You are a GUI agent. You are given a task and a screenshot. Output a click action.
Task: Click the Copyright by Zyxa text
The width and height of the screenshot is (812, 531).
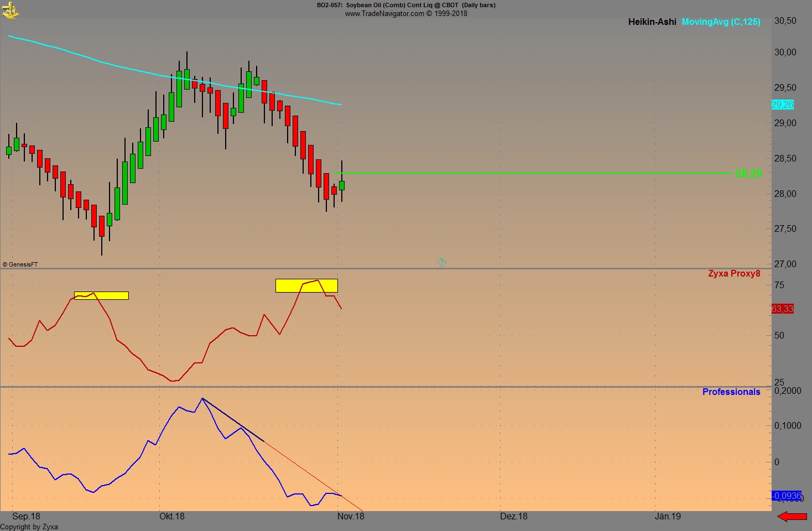pos(29,527)
